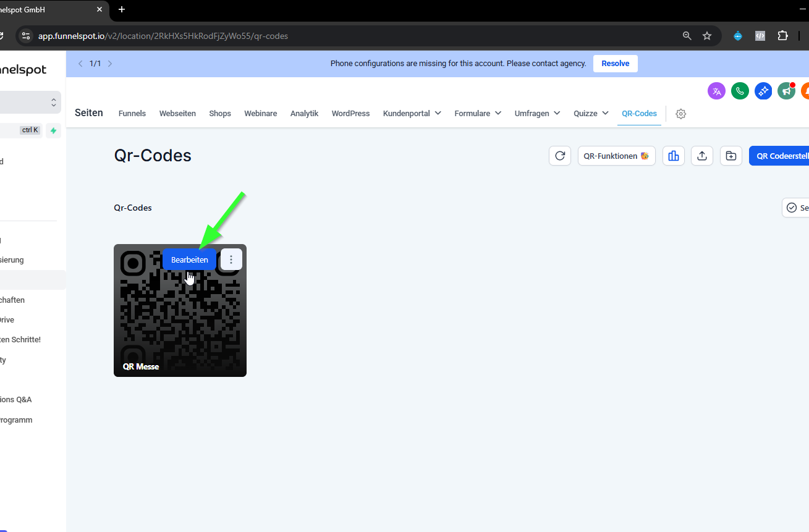Open the sidebar item ending in 'sierung'

click(12, 260)
